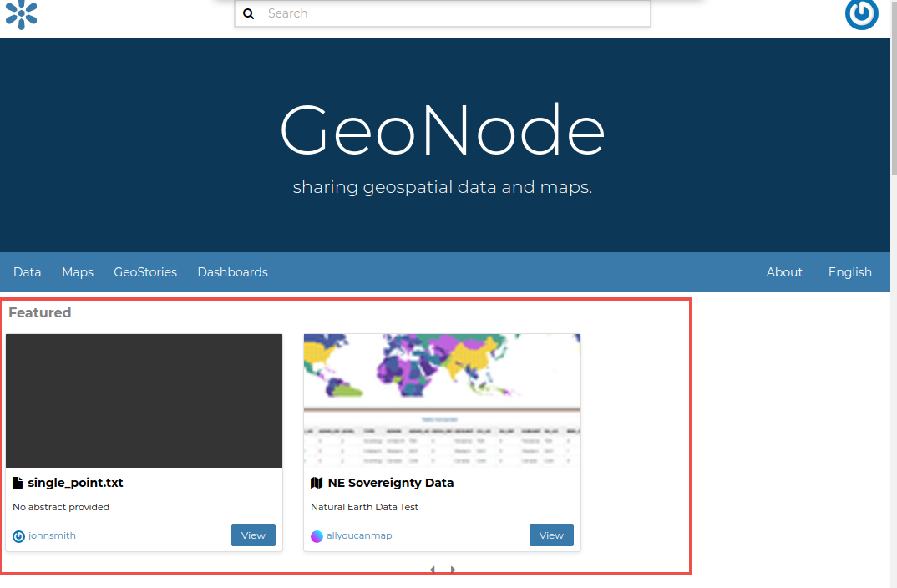Go to next featured page arrow
897x588 pixels.
tap(453, 570)
